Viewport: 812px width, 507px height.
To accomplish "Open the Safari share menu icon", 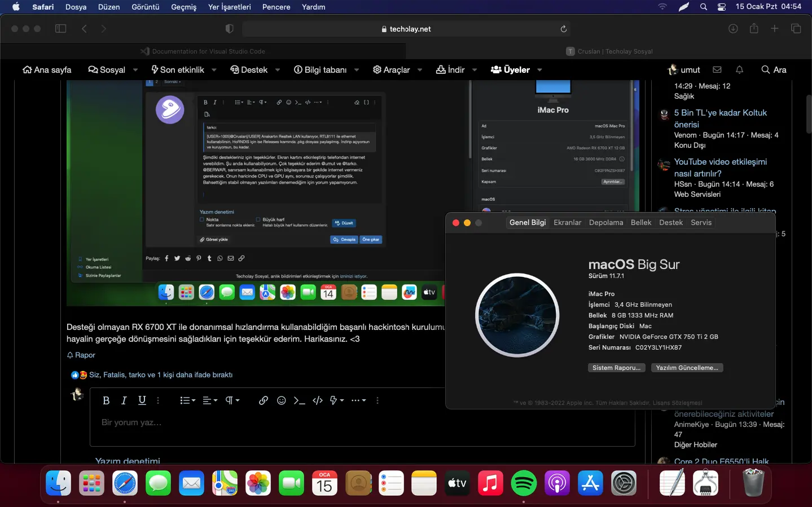I will click(754, 28).
